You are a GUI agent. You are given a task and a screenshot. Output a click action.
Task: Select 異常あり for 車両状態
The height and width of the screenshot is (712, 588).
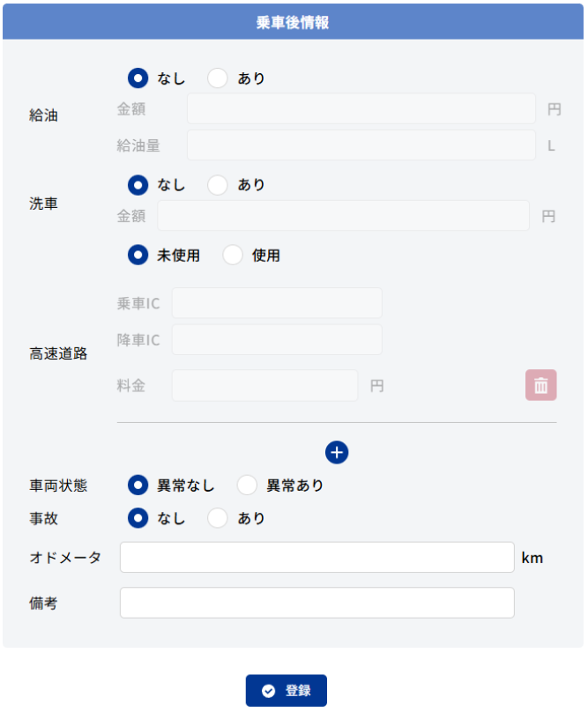point(247,485)
